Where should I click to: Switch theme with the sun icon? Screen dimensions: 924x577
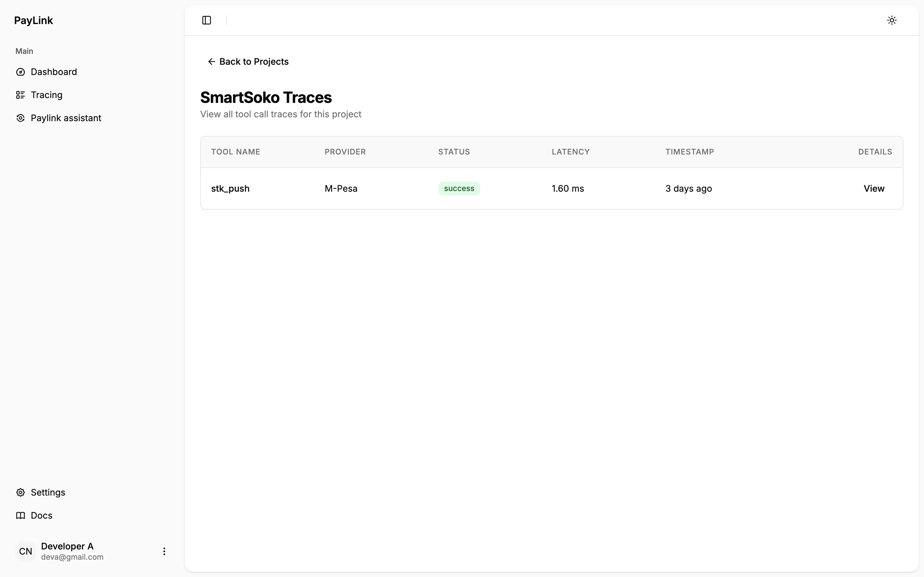[892, 20]
